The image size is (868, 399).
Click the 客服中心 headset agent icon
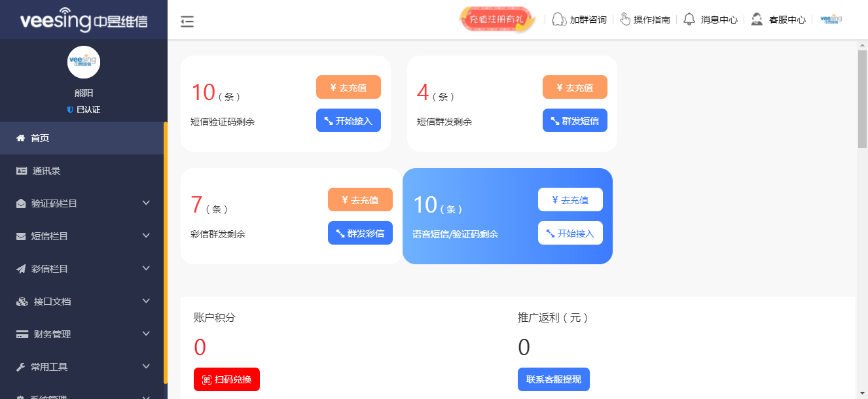point(757,19)
